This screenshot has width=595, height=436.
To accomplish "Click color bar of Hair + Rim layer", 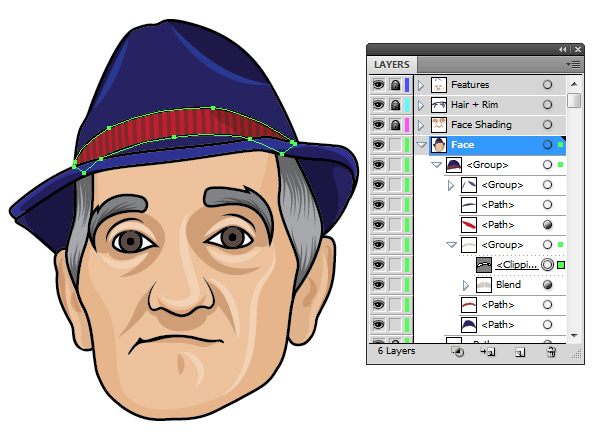I will (407, 105).
